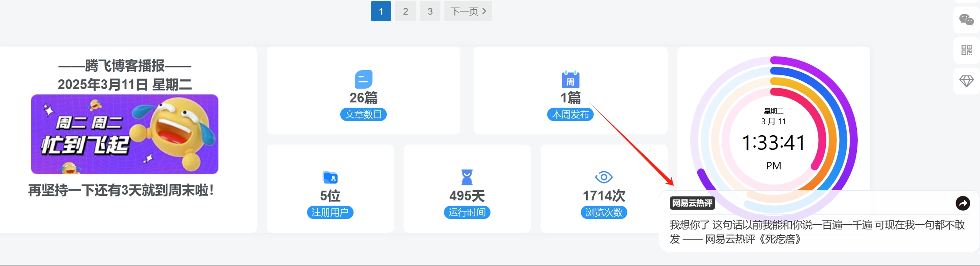980x266 pixels.
Task: Click the share arrow on 网易云热评 card
Action: [962, 203]
